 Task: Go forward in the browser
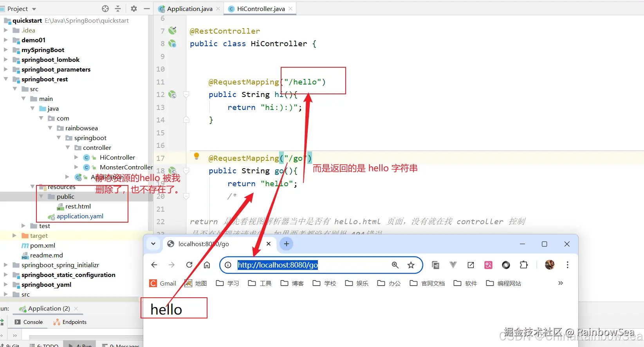(x=171, y=265)
